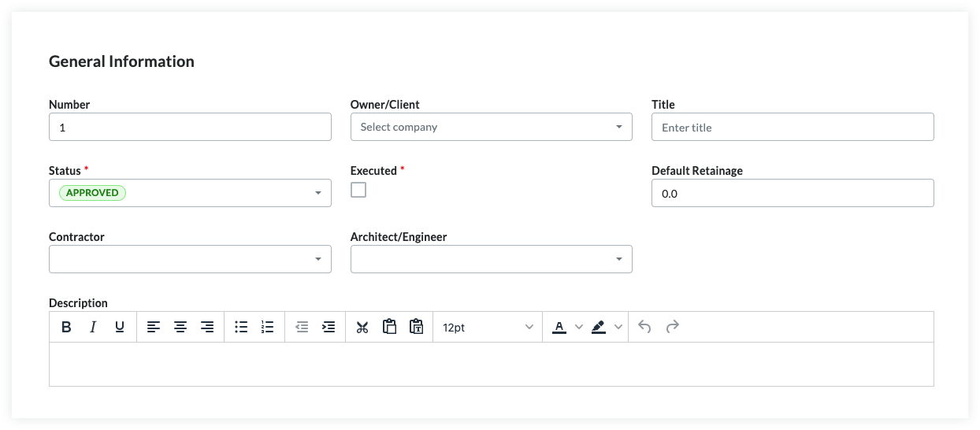The image size is (980, 430).
Task: Click the undo arrow icon
Action: tap(644, 327)
